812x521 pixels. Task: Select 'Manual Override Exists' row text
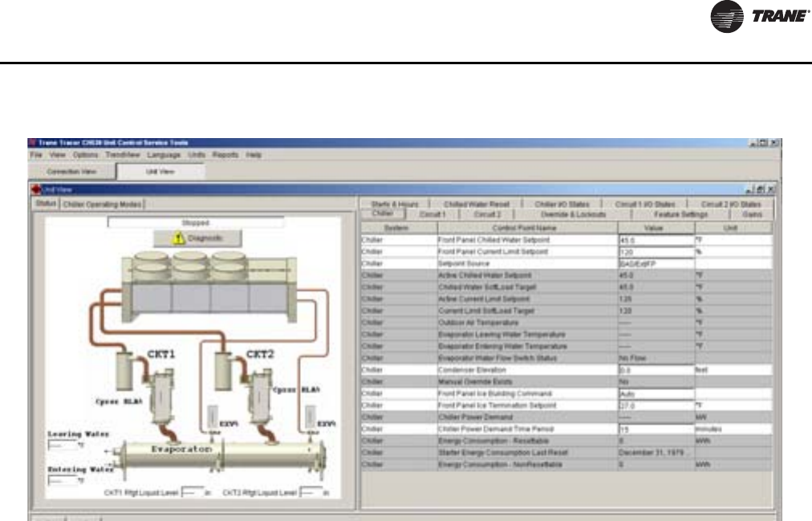point(475,381)
